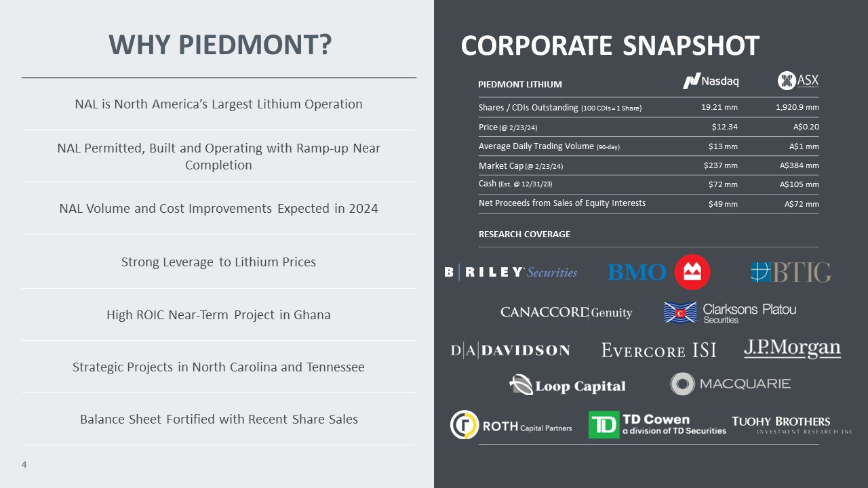This screenshot has height=488, width=868.
Task: Click the TD Cowen green logo
Action: click(x=604, y=425)
